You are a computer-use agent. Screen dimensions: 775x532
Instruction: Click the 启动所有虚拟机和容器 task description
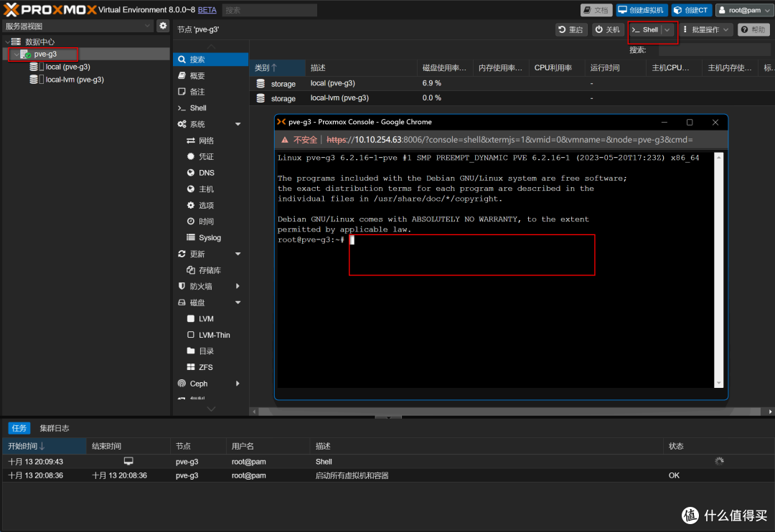coord(352,475)
